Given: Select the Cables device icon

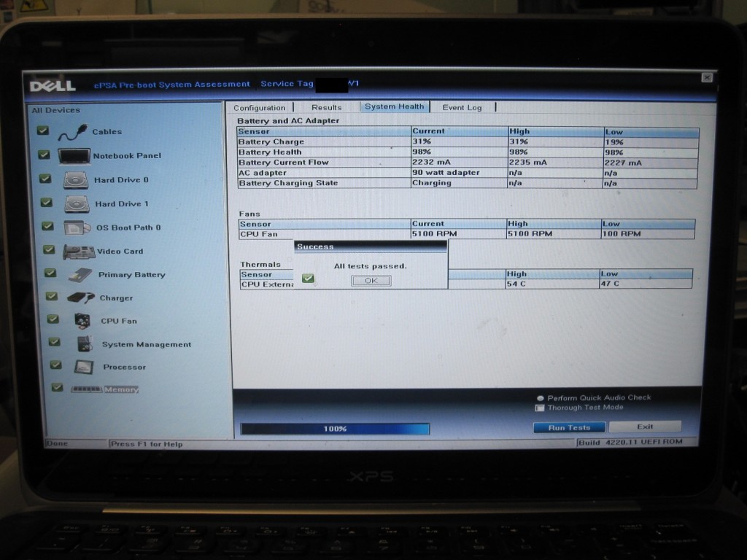Looking at the screenshot, I should pyautogui.click(x=73, y=132).
